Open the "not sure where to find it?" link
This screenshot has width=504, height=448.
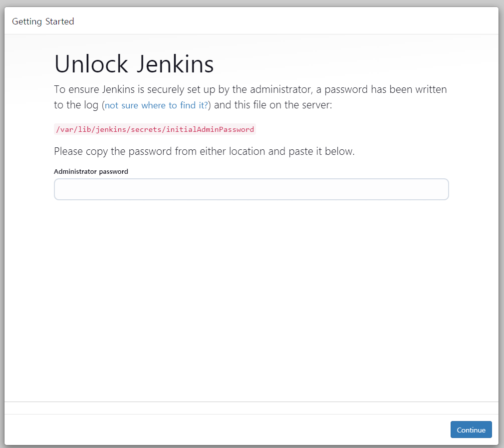(x=156, y=105)
